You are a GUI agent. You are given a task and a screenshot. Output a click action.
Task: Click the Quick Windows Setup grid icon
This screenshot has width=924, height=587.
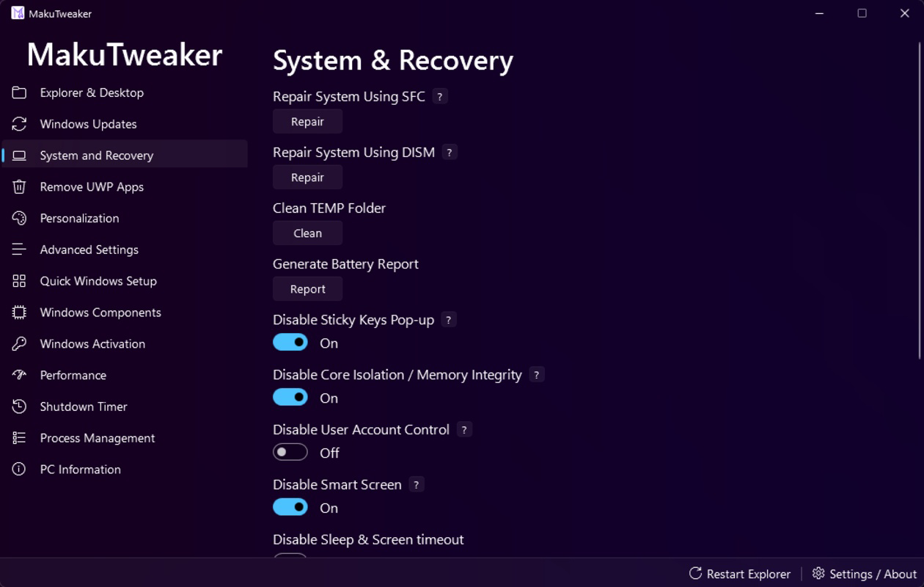click(19, 281)
